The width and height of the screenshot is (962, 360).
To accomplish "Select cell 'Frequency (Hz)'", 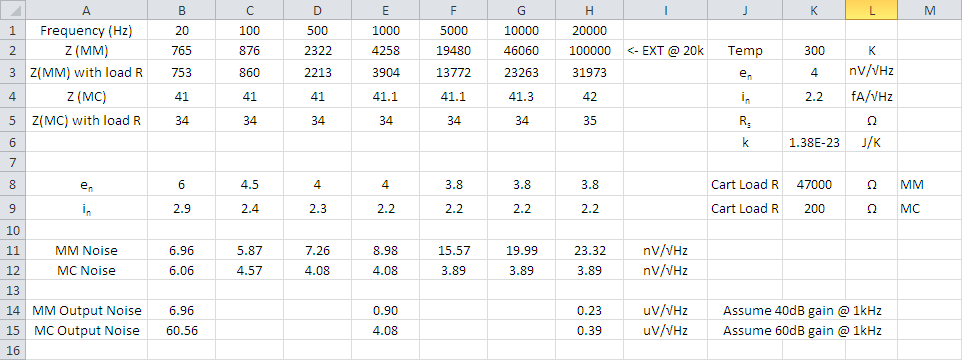I will pos(86,31).
